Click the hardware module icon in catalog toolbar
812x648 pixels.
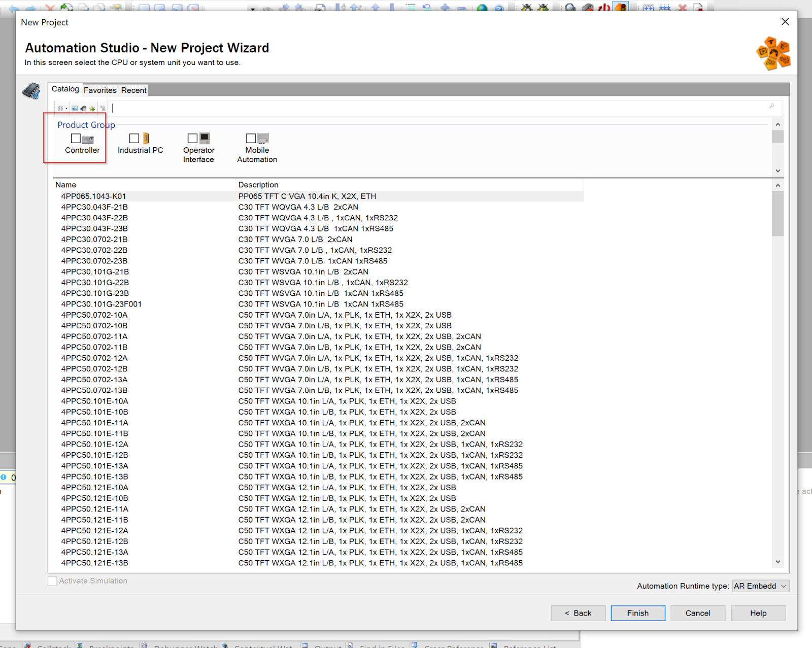pyautogui.click(x=83, y=108)
